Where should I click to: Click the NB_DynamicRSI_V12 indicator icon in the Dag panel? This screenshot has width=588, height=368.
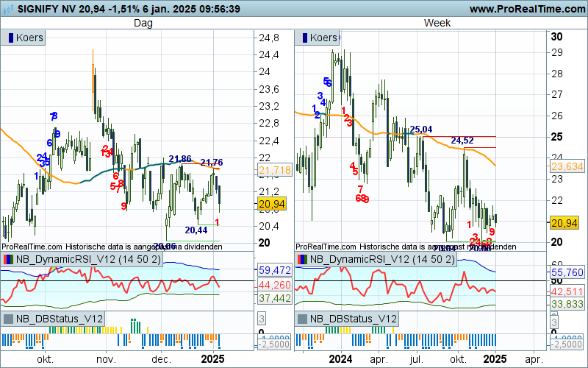point(8,259)
